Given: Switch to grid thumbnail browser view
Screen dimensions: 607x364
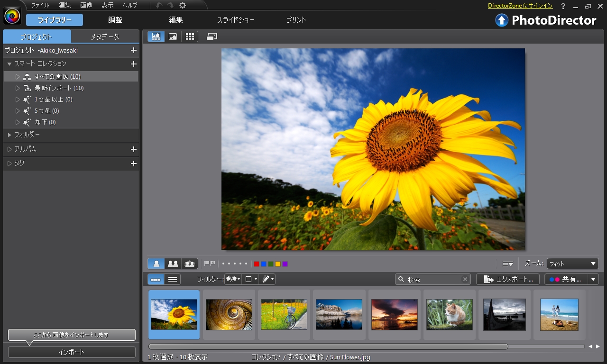Looking at the screenshot, I should 190,36.
